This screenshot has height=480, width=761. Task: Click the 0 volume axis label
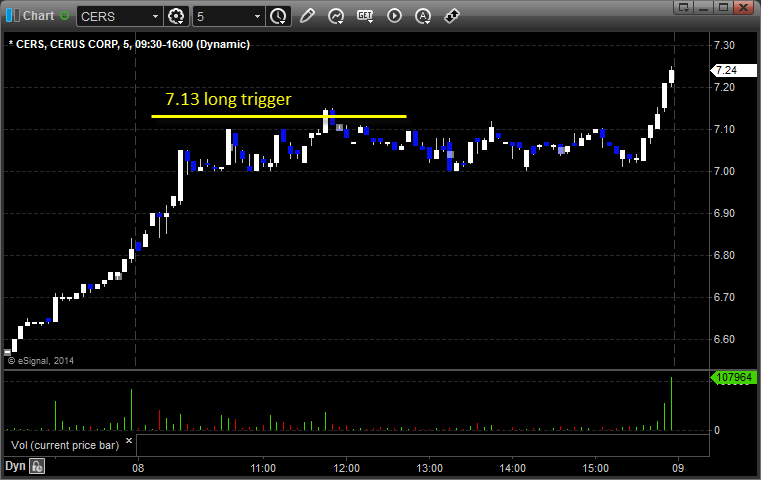pyautogui.click(x=717, y=430)
